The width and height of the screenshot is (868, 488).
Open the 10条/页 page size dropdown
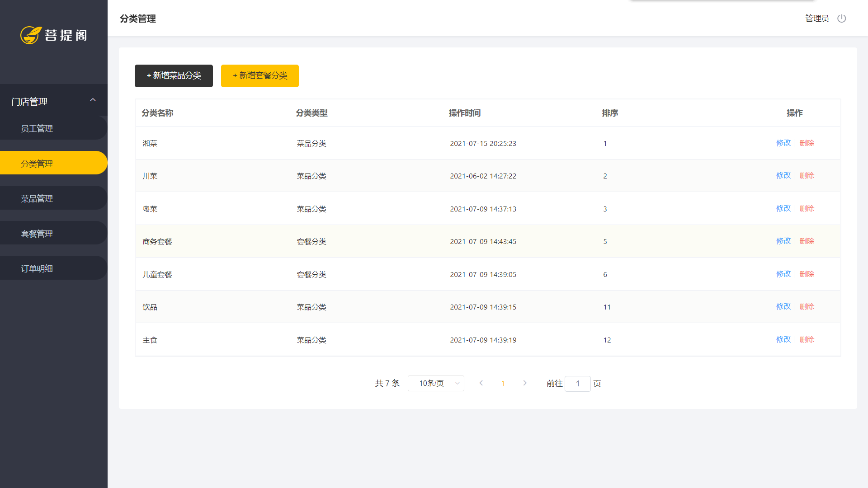[x=436, y=383]
